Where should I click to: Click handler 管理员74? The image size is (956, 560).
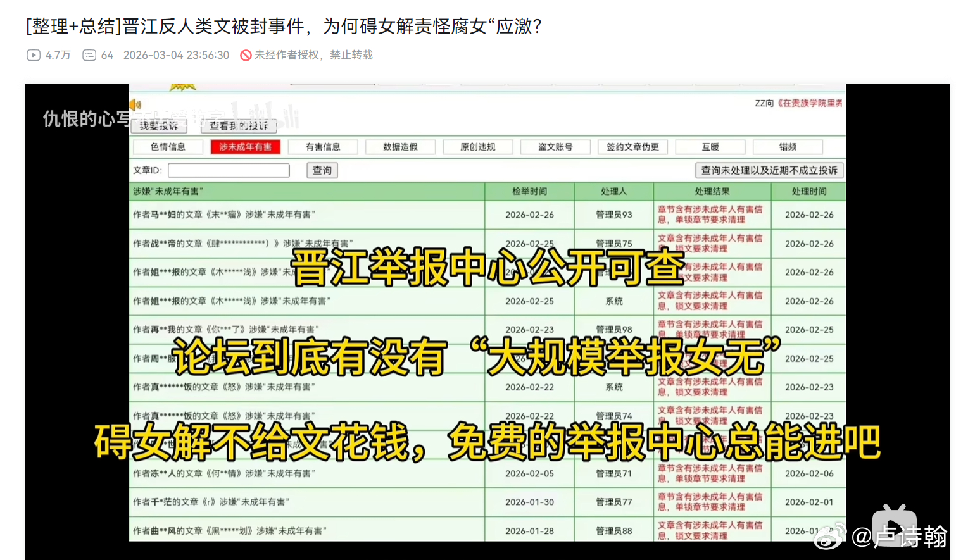pos(613,416)
